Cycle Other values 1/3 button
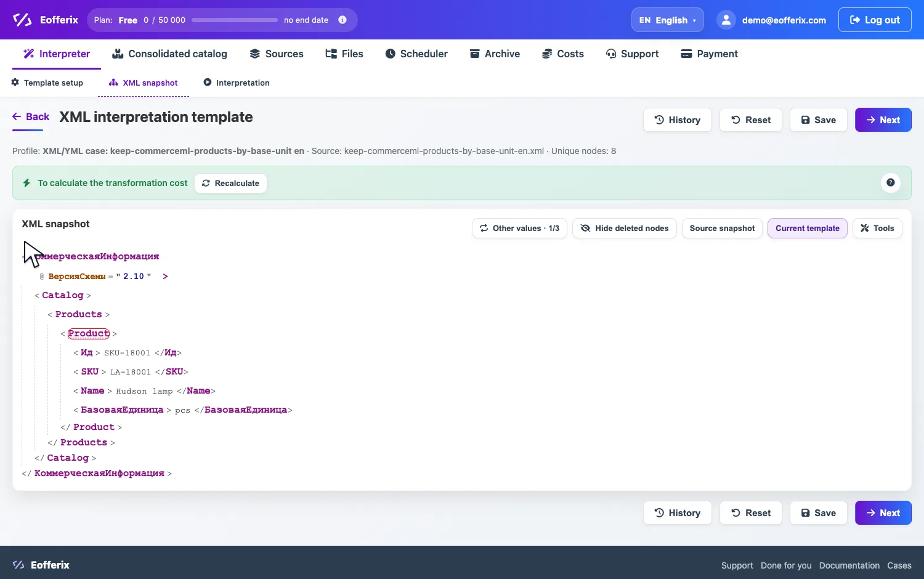 point(519,228)
